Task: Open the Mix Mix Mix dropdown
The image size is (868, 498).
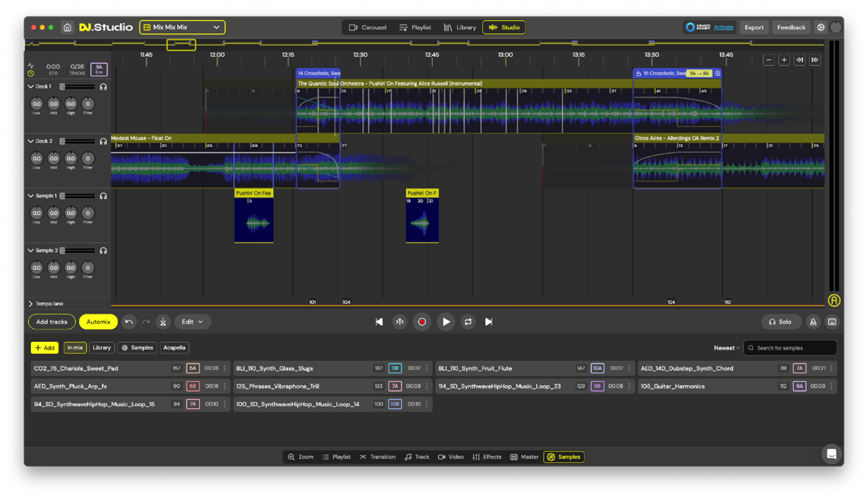Action: click(182, 27)
